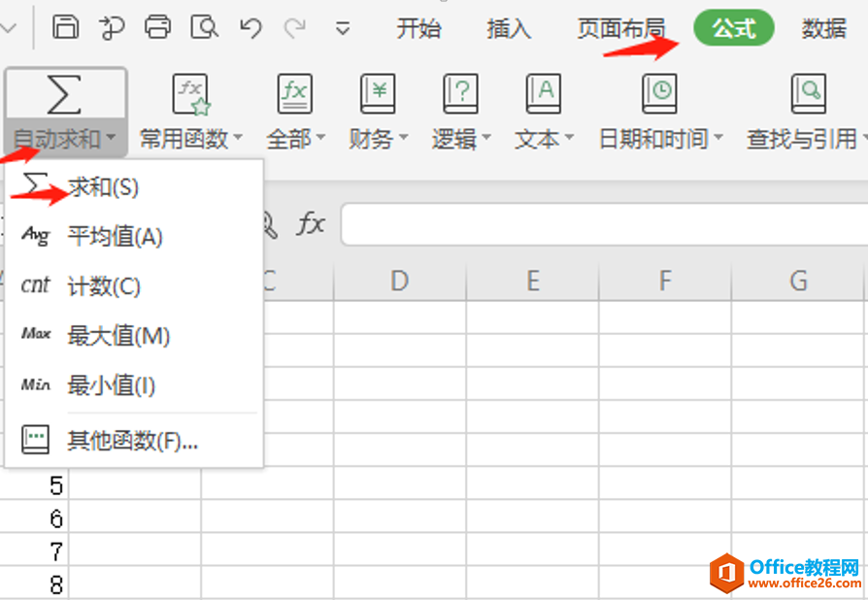Choose 平均值(A) from the menu
The height and width of the screenshot is (600, 868).
click(x=134, y=236)
